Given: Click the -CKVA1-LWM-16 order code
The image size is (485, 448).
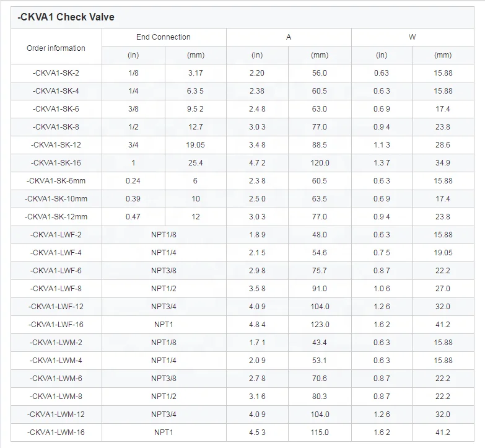Looking at the screenshot, I should click(56, 433).
